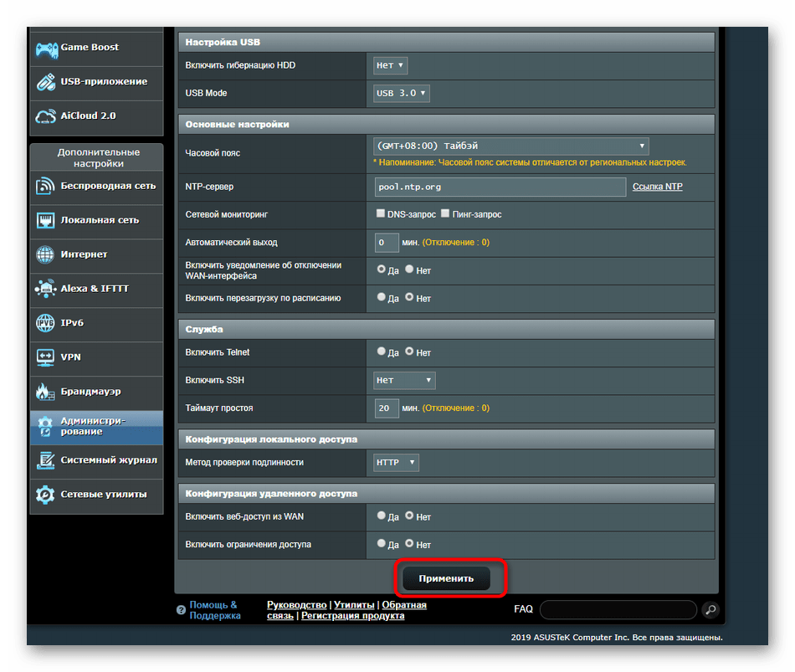Click the AiCloud 2.0 cloud icon
The width and height of the screenshot is (795, 672).
(x=45, y=116)
